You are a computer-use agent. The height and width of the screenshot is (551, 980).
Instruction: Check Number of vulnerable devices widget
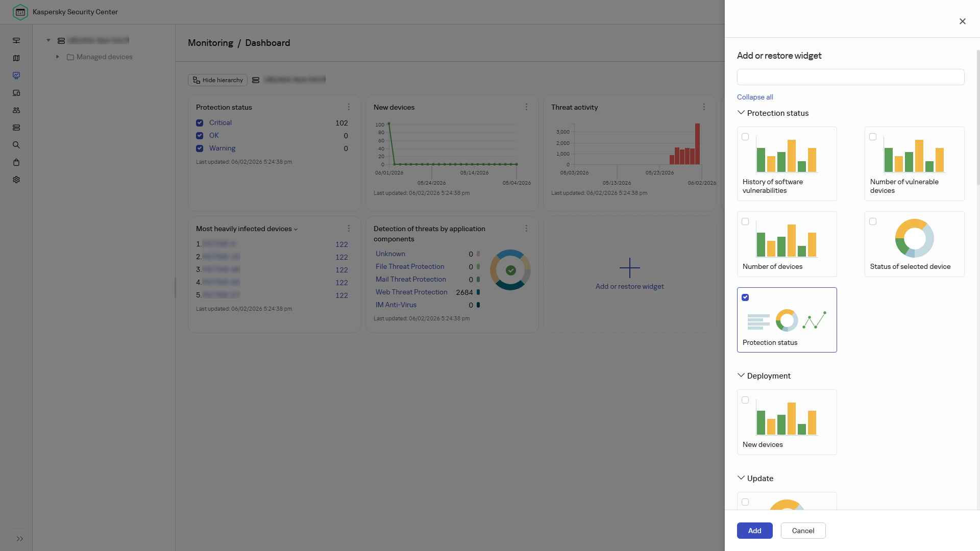tap(873, 137)
